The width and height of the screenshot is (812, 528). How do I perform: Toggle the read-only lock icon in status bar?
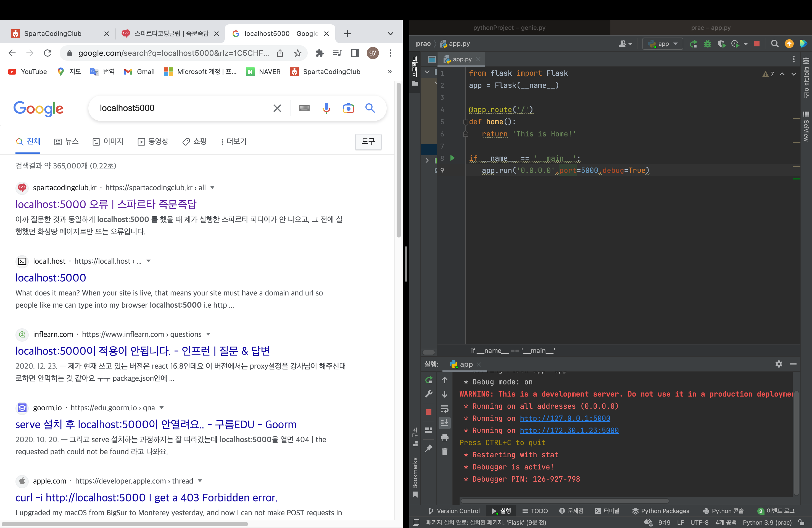pos(801,522)
